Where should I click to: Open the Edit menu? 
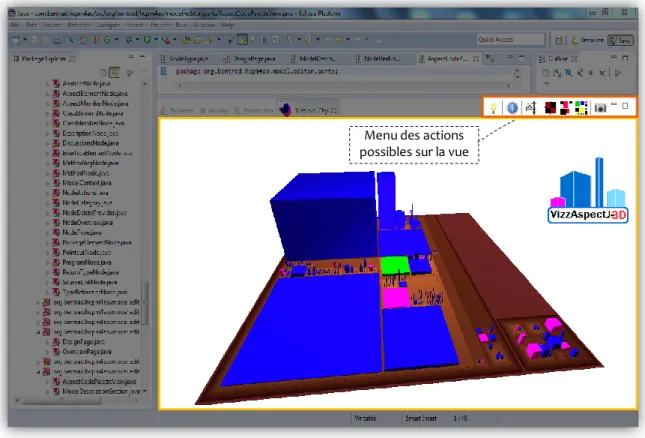[31, 25]
